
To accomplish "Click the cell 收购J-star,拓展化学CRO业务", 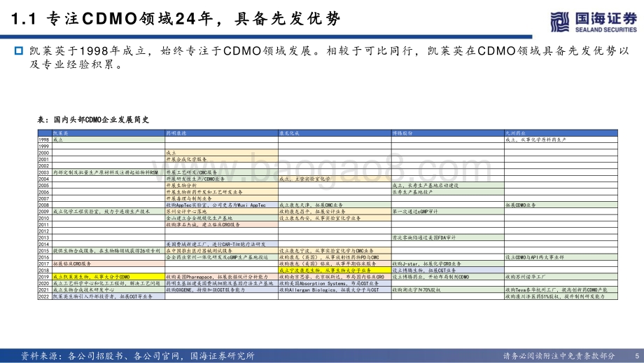I will [448, 264].
